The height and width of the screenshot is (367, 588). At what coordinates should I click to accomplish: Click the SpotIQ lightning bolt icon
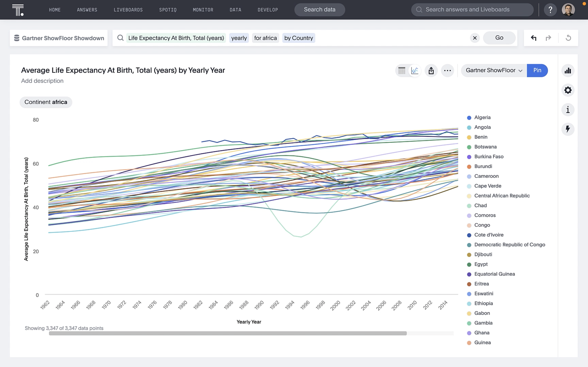pos(568,129)
